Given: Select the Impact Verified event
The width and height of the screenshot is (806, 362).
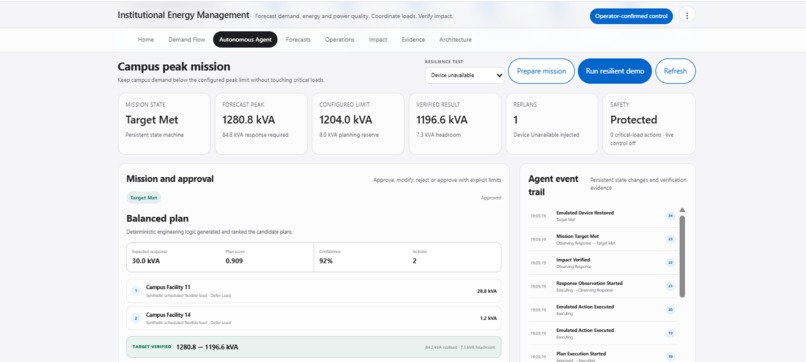Looking at the screenshot, I should [602, 263].
